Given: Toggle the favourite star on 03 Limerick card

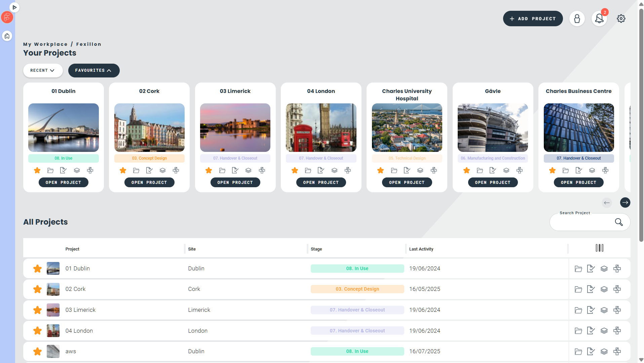Looking at the screenshot, I should click(209, 170).
